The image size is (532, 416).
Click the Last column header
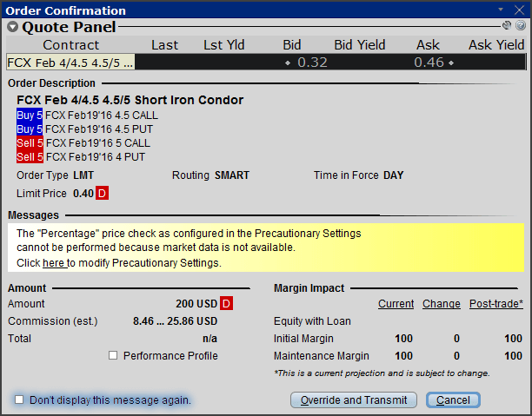pyautogui.click(x=164, y=45)
